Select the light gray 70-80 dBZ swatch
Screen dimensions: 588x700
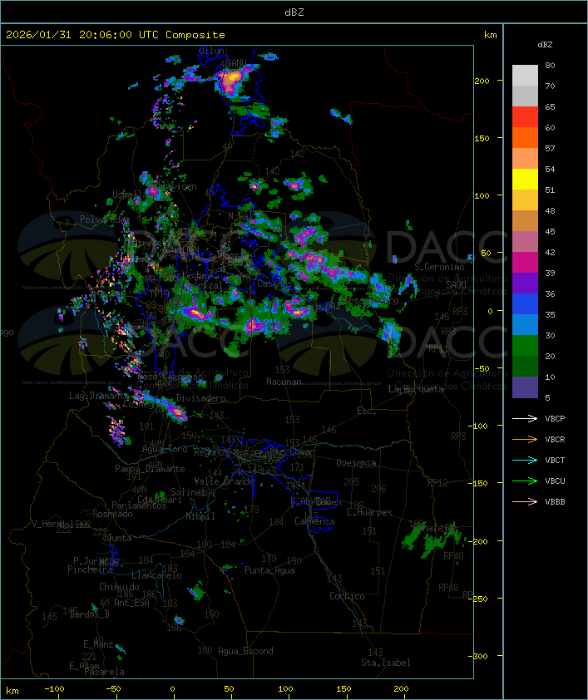point(525,76)
